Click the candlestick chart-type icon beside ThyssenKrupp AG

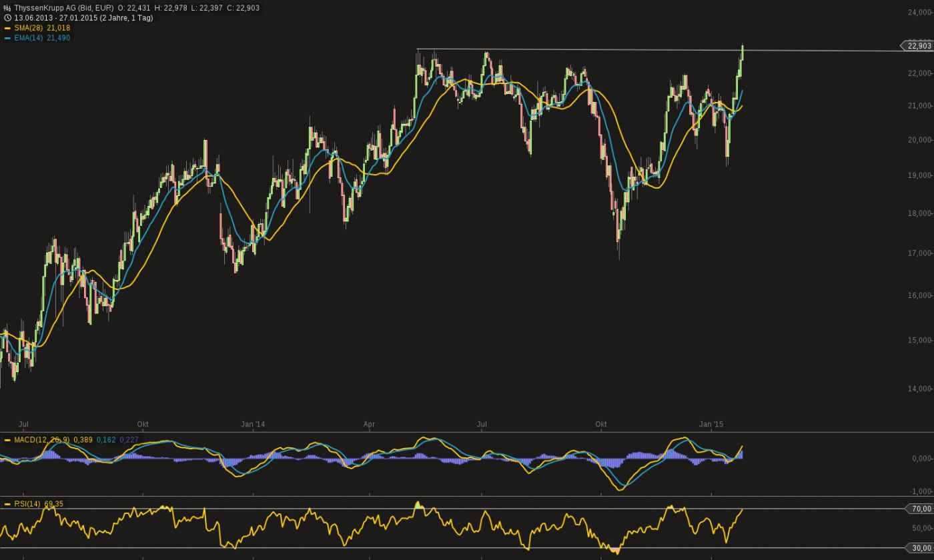(7, 8)
